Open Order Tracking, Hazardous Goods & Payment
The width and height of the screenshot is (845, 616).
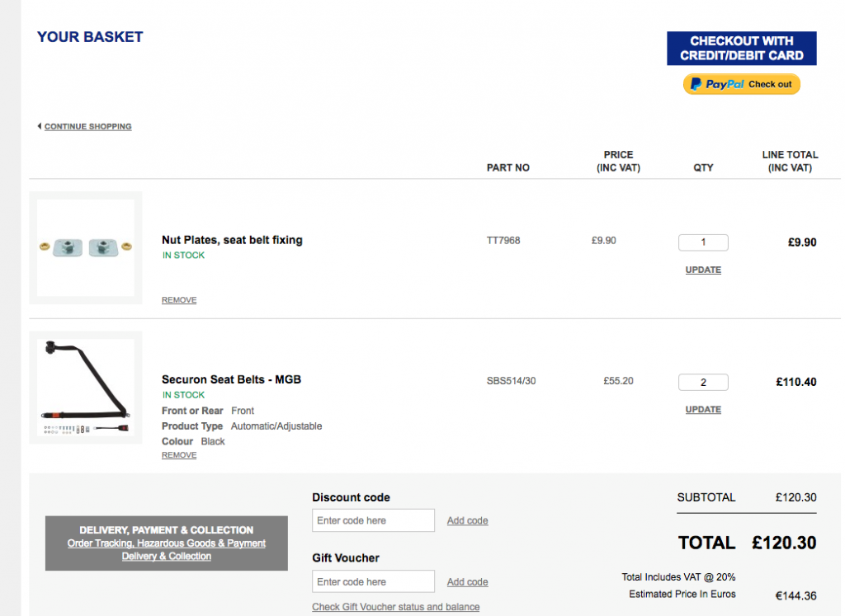[167, 543]
